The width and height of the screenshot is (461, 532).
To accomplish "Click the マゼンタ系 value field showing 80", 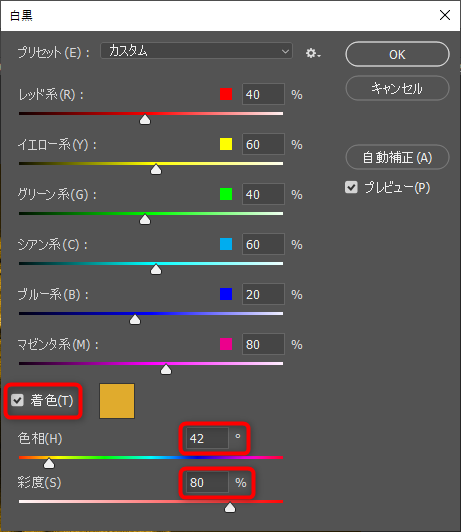I will (x=263, y=344).
